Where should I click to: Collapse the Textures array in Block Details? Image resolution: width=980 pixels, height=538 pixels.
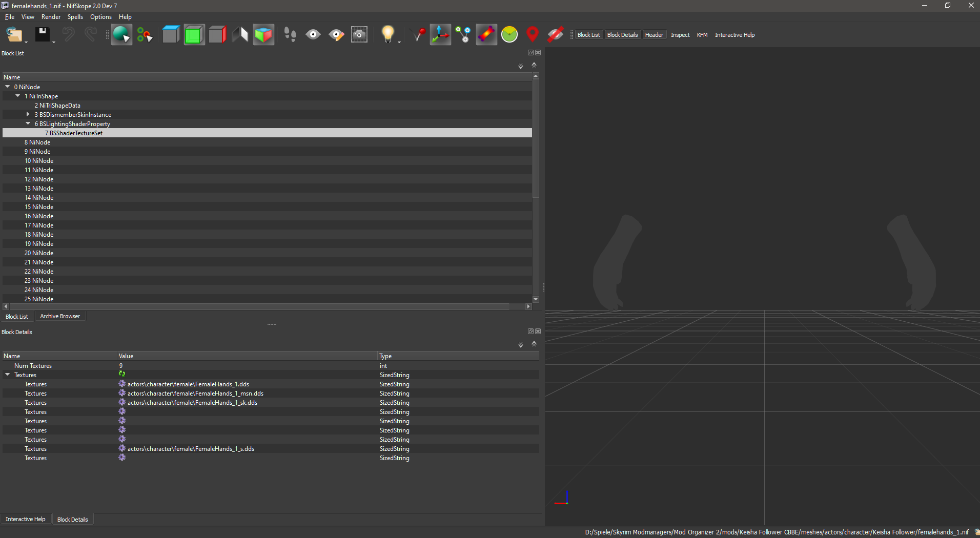[x=8, y=375]
